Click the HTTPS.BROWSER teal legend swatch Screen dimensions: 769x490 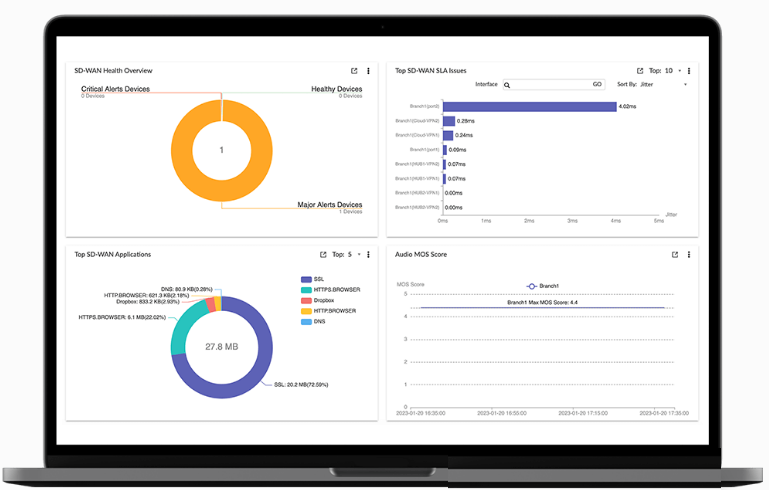click(306, 290)
